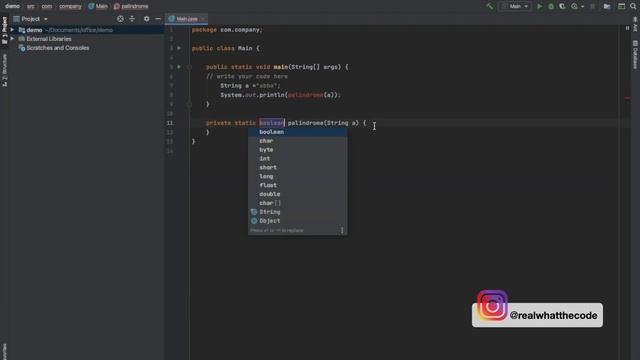The image size is (640, 360).
Task: Click the Collapse All icon in the Project panel
Action: 132,19
